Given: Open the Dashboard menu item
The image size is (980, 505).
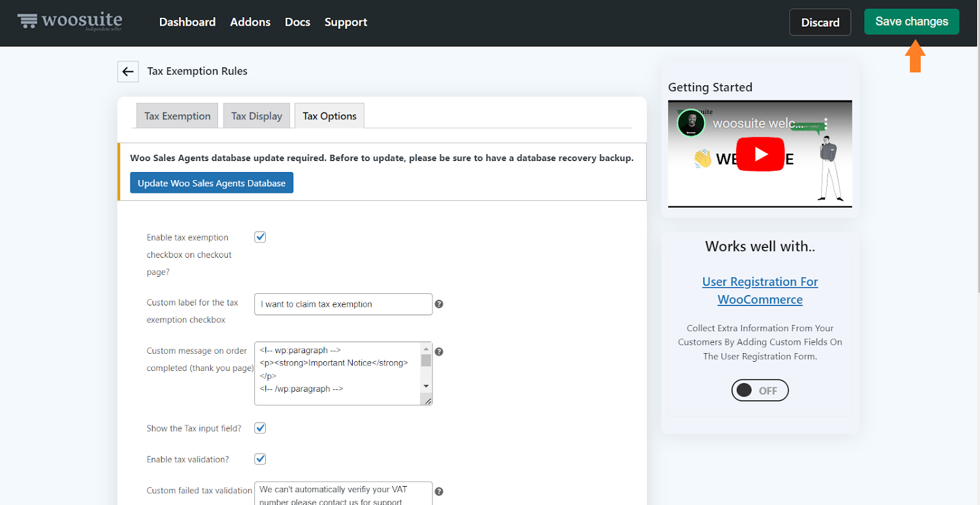Looking at the screenshot, I should [x=187, y=22].
